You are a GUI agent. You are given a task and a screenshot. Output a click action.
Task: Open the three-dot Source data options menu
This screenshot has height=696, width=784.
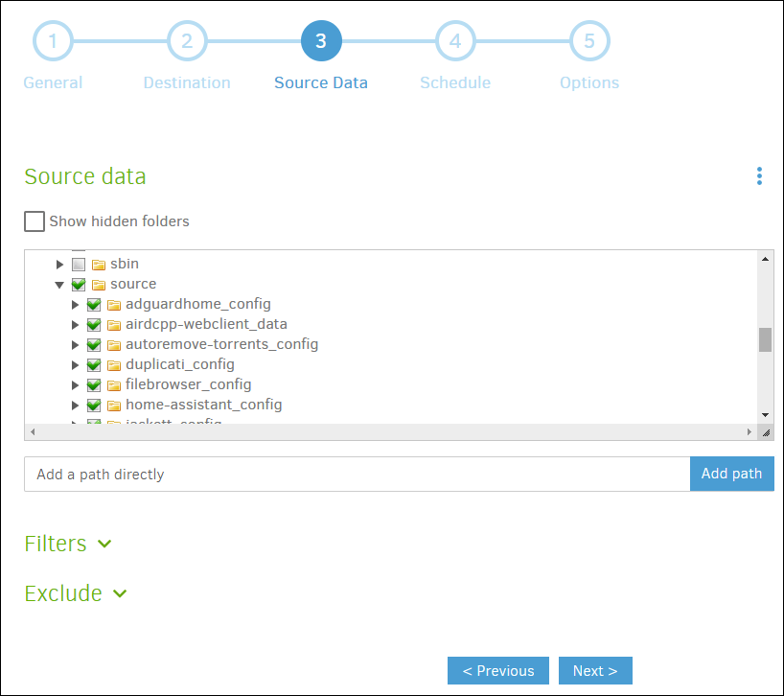[759, 176]
